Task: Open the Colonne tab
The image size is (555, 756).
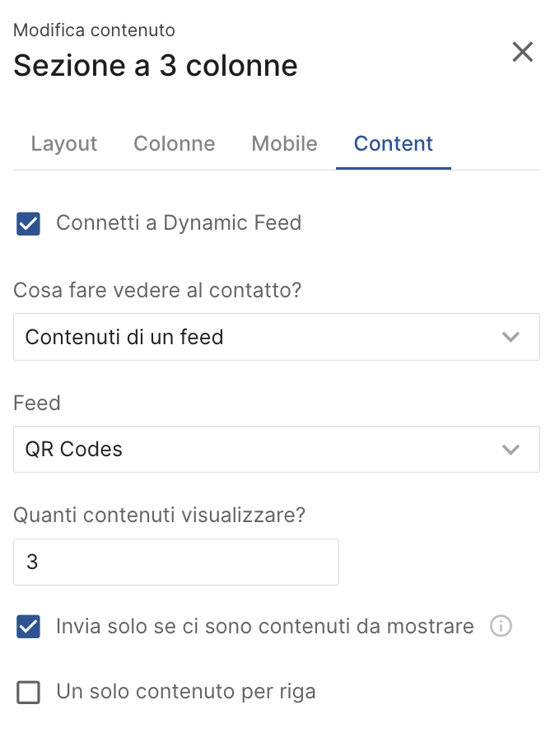Action: point(175,144)
